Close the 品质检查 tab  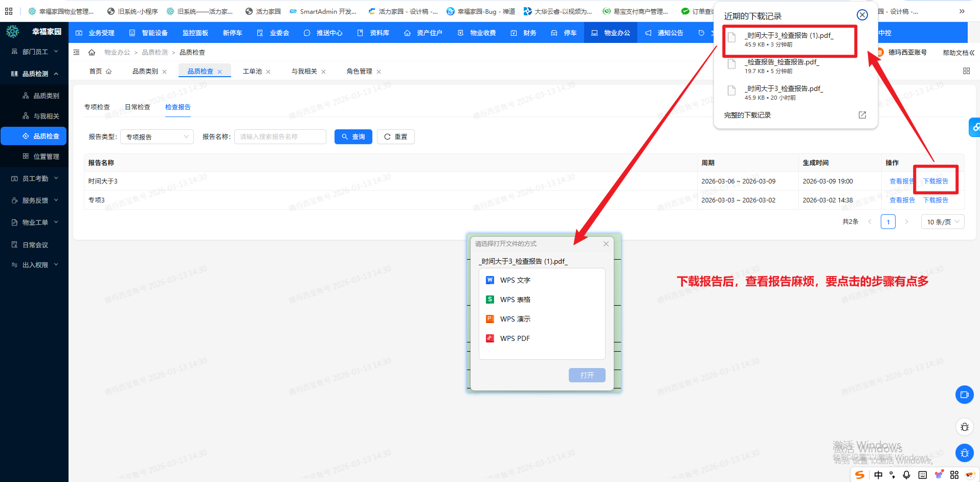(x=220, y=72)
